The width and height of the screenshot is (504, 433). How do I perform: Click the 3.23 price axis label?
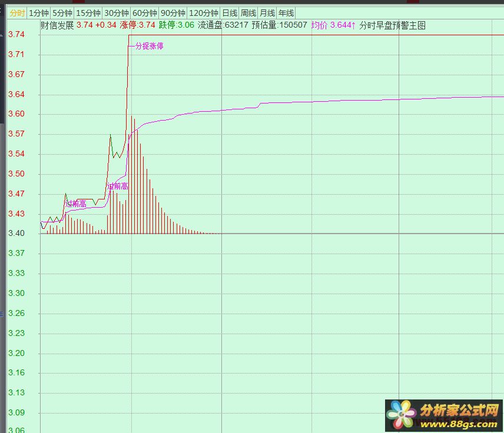16,333
